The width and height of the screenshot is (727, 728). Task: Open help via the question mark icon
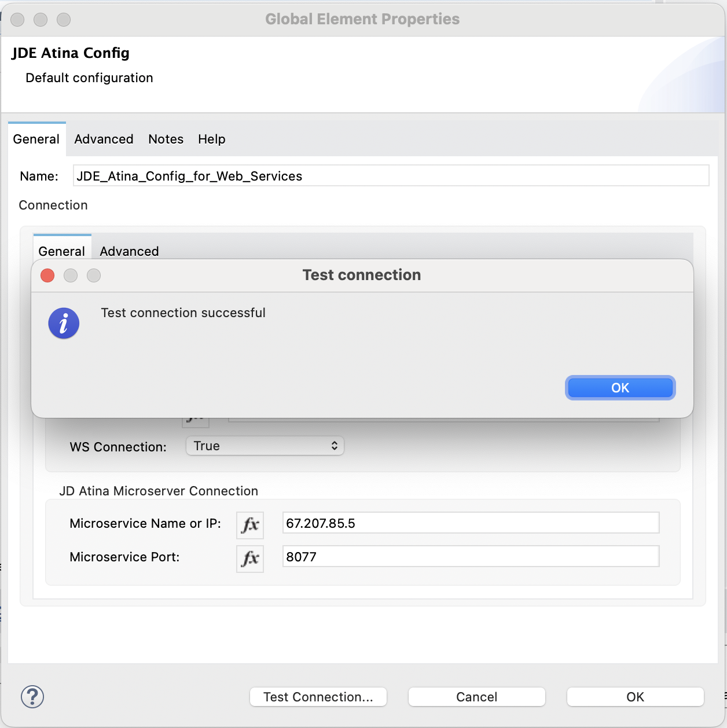point(32,697)
